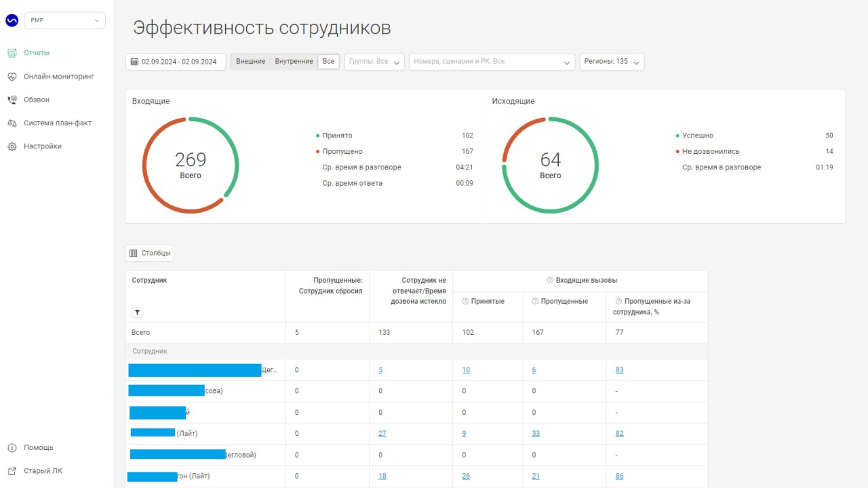Open the PMP account selector dropdown

tap(64, 20)
